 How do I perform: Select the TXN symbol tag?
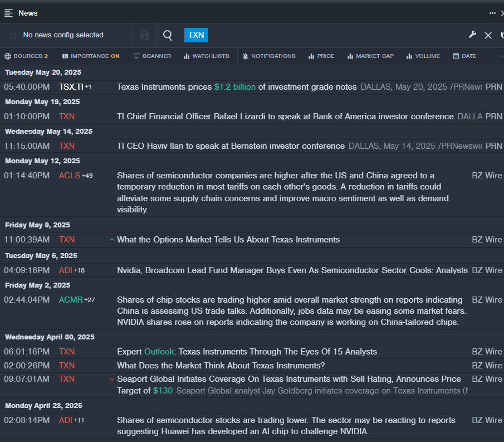(195, 35)
